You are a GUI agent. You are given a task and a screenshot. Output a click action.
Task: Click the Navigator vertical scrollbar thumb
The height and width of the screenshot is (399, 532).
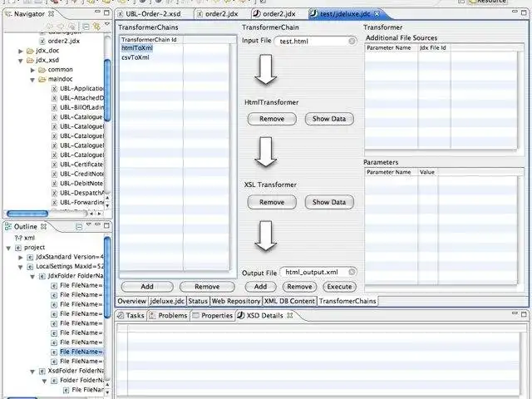[x=107, y=91]
